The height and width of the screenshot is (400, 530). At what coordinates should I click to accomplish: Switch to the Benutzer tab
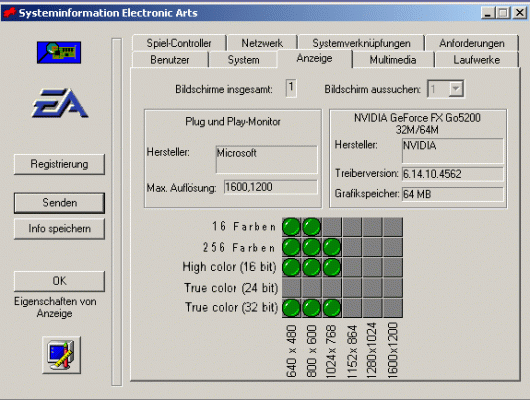click(x=170, y=60)
